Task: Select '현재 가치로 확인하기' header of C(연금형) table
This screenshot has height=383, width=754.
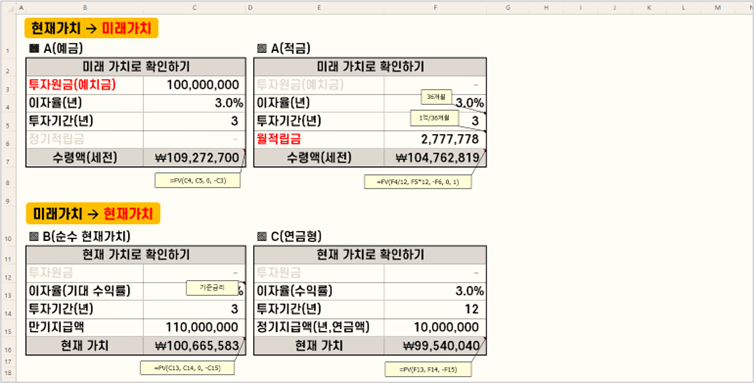Action: point(370,255)
